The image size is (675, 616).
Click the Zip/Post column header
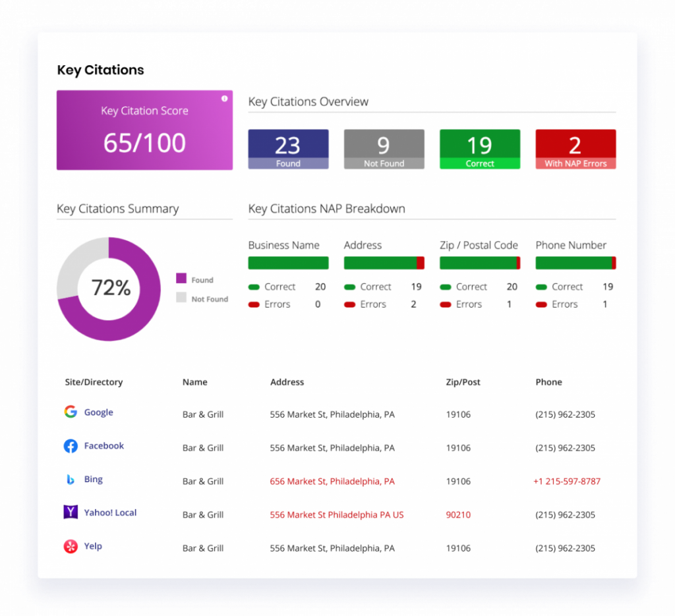(x=463, y=382)
